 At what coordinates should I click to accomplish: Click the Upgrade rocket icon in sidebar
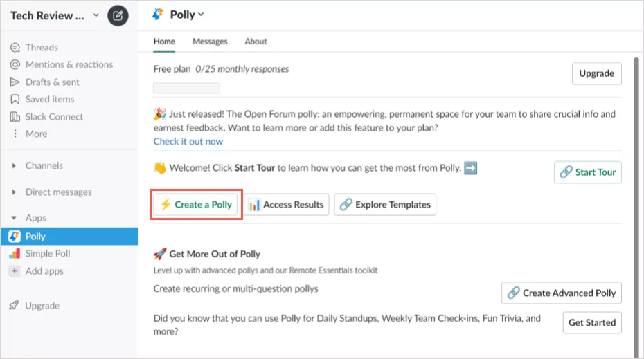tap(15, 306)
